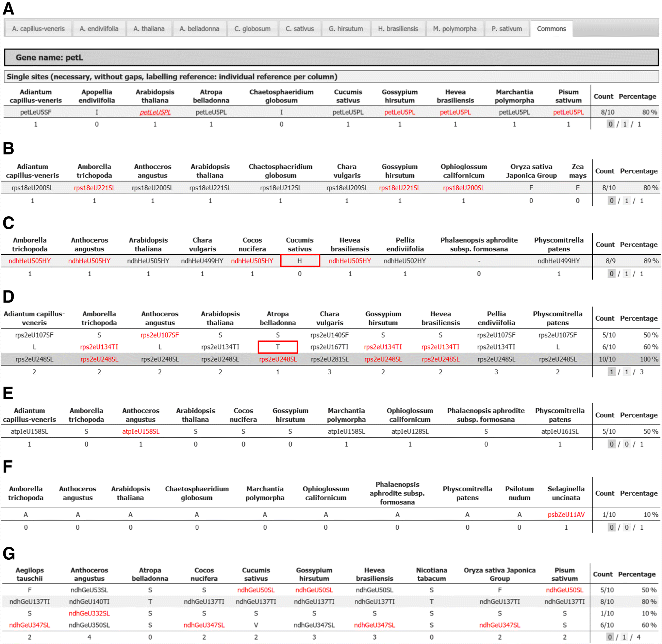Switch to the H. brasiliensis tab
Screen dimensions: 662x644
pyautogui.click(x=398, y=29)
